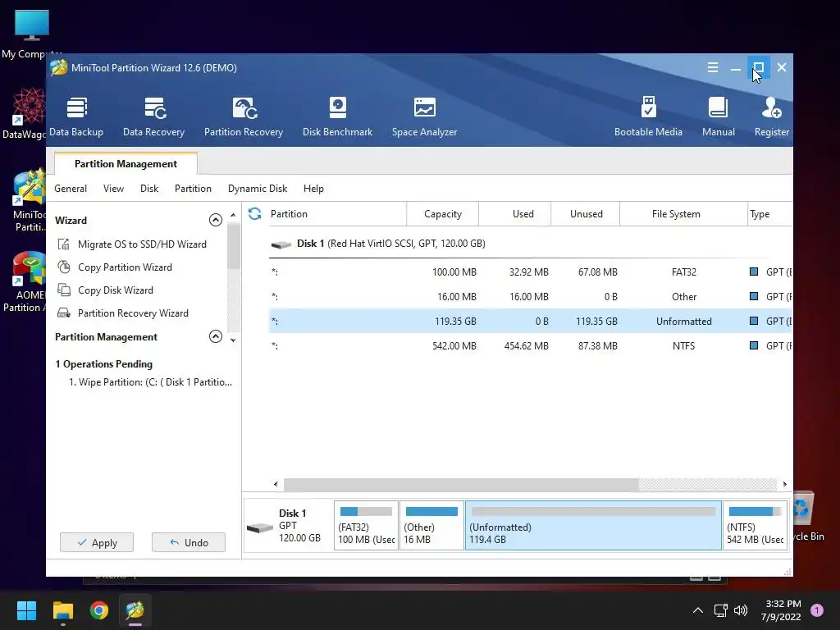
Task: Click horizontal scrollbar right arrow
Action: [785, 484]
